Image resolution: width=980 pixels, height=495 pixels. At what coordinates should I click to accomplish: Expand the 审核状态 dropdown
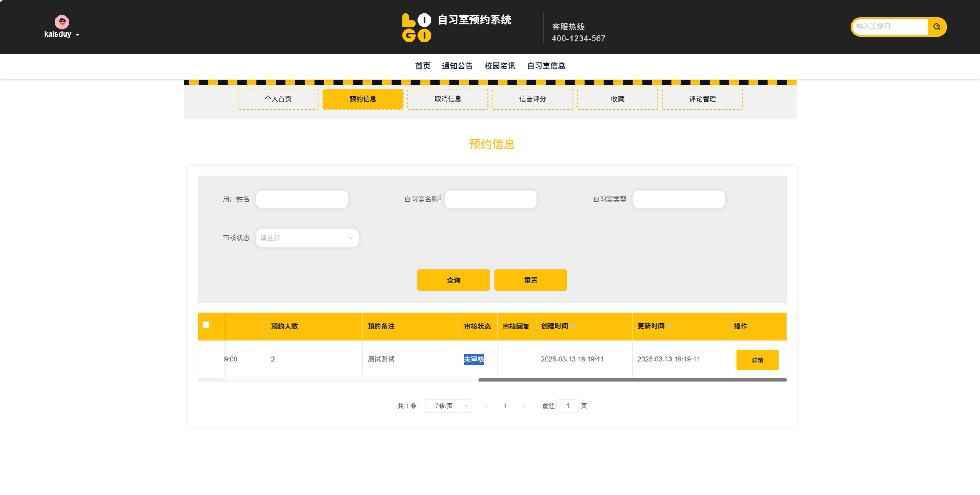click(x=307, y=238)
